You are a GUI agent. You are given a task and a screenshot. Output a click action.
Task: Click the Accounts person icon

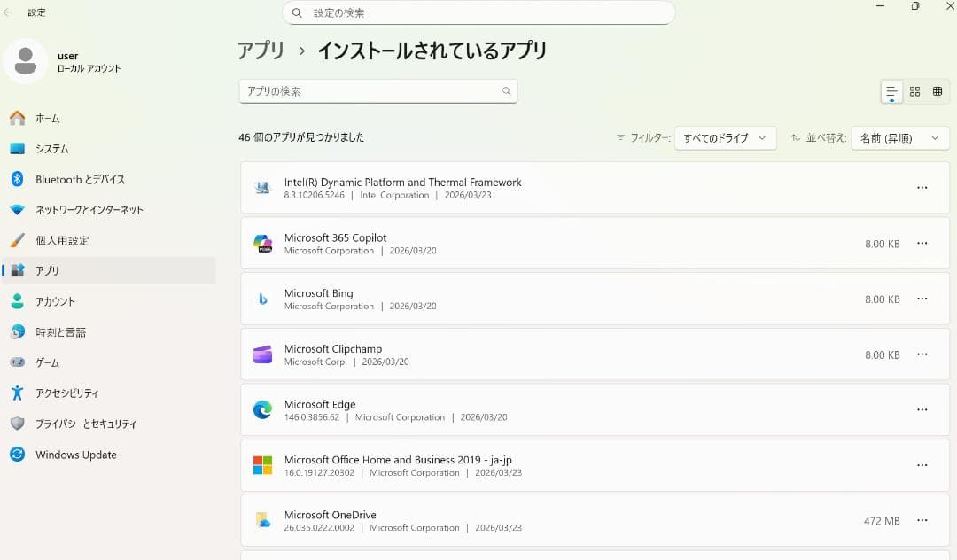click(17, 300)
